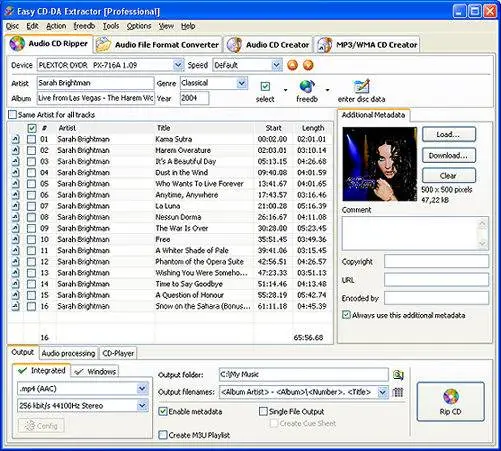The height and width of the screenshot is (451, 501).
Task: Click the freedb globe icon
Action: click(307, 86)
